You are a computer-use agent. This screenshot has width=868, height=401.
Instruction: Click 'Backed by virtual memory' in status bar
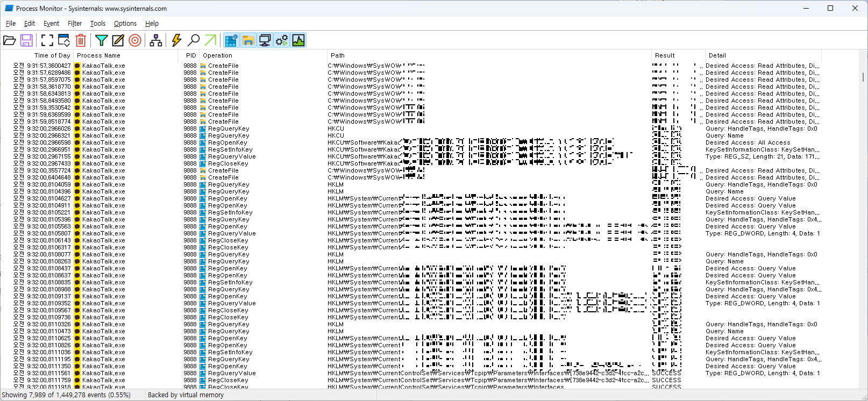186,395
